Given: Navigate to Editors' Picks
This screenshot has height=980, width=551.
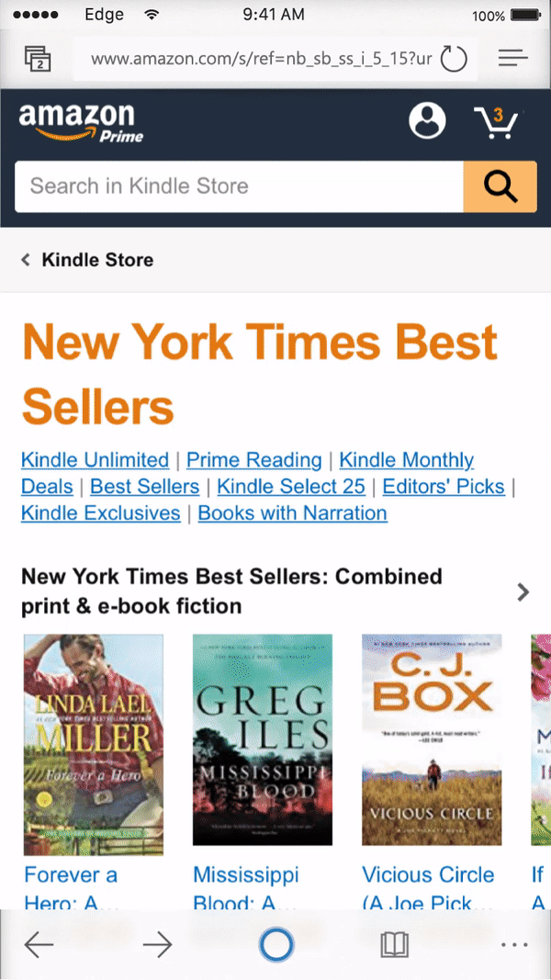Looking at the screenshot, I should click(444, 487).
